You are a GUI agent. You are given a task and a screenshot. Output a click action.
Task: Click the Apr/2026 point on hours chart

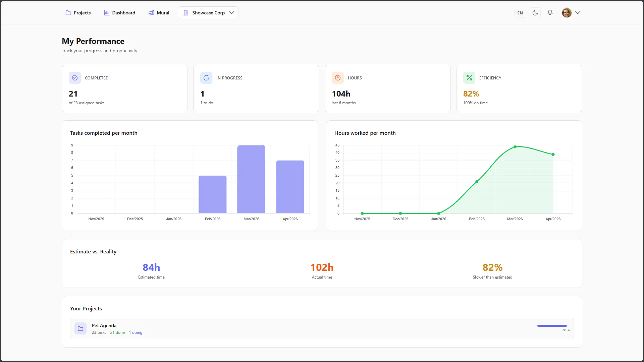[x=553, y=155]
